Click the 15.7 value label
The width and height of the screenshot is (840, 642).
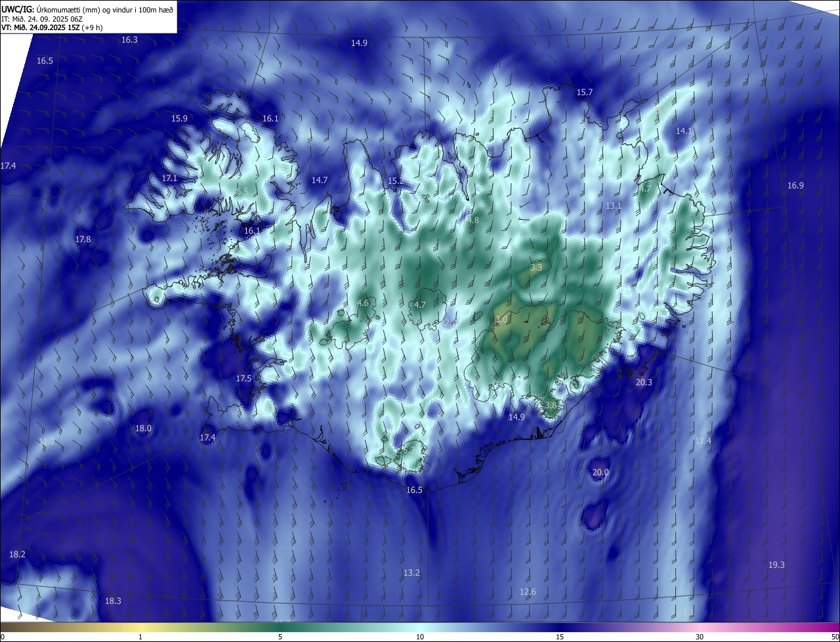coord(584,93)
